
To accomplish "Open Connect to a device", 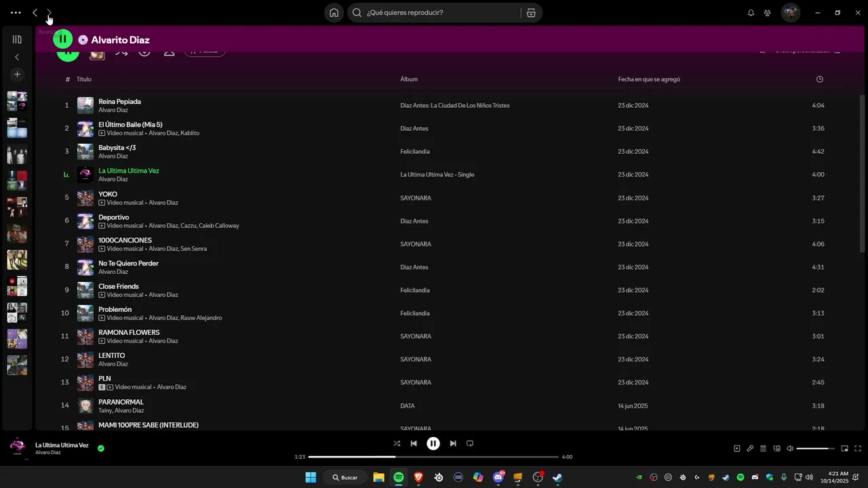I will point(777,448).
